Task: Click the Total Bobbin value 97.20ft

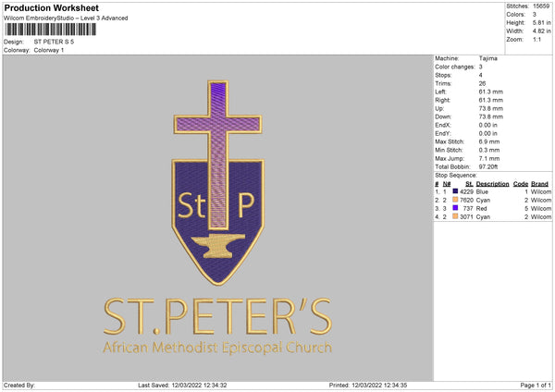Action: tap(488, 167)
